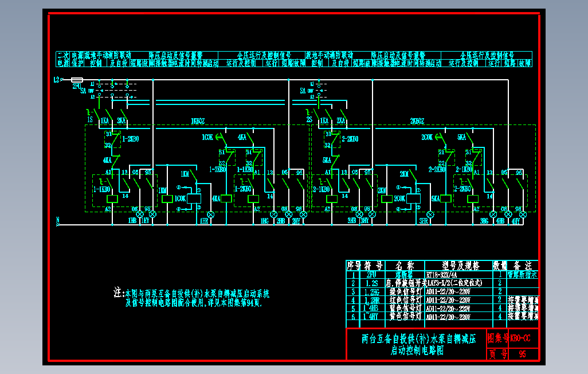This screenshot has width=588, height=374.
Task: Click the 序号 column header
Action: pos(354,266)
